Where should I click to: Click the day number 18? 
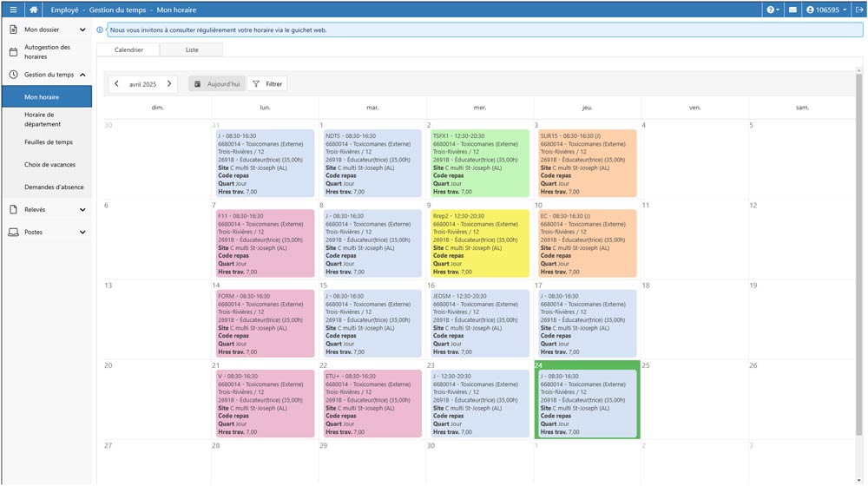tap(646, 285)
